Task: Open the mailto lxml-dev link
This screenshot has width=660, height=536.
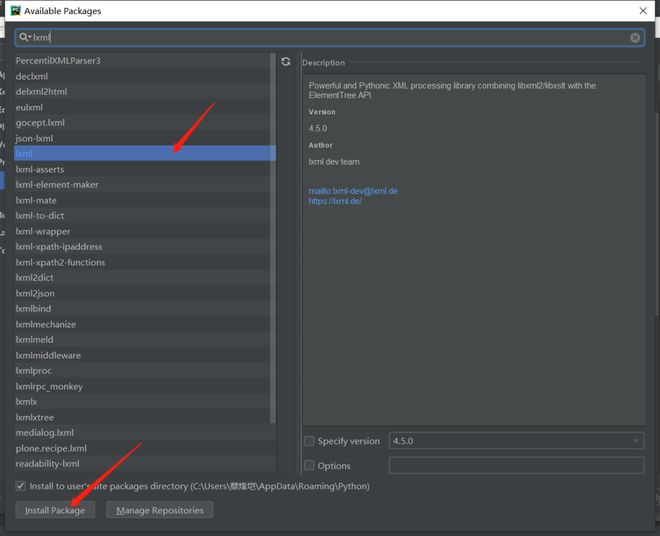Action: [353, 191]
